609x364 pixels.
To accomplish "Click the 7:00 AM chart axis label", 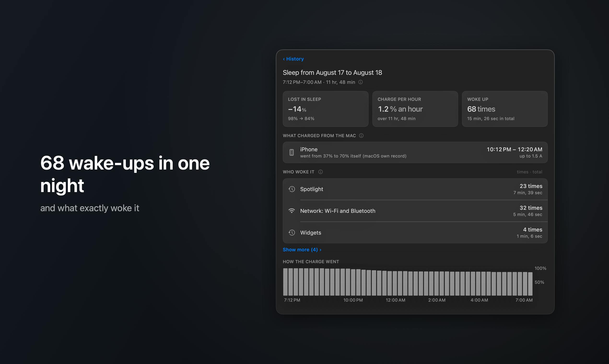I will tap(524, 300).
